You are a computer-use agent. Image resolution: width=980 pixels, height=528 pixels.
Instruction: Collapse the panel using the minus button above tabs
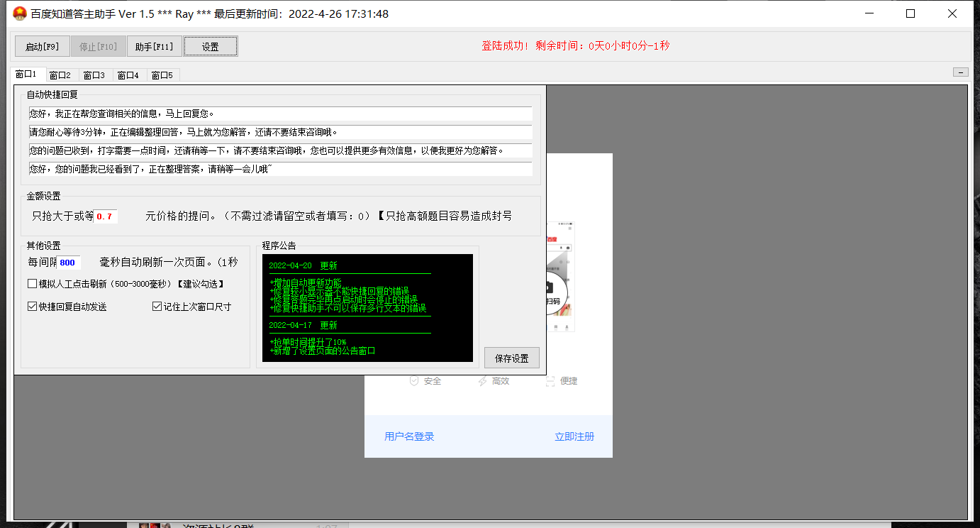pyautogui.click(x=961, y=72)
